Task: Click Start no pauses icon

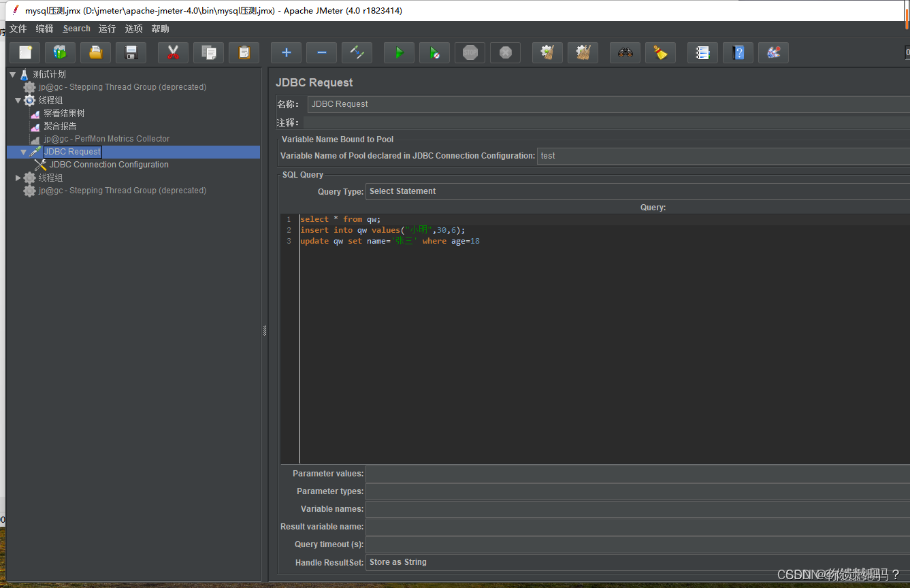Action: point(434,52)
